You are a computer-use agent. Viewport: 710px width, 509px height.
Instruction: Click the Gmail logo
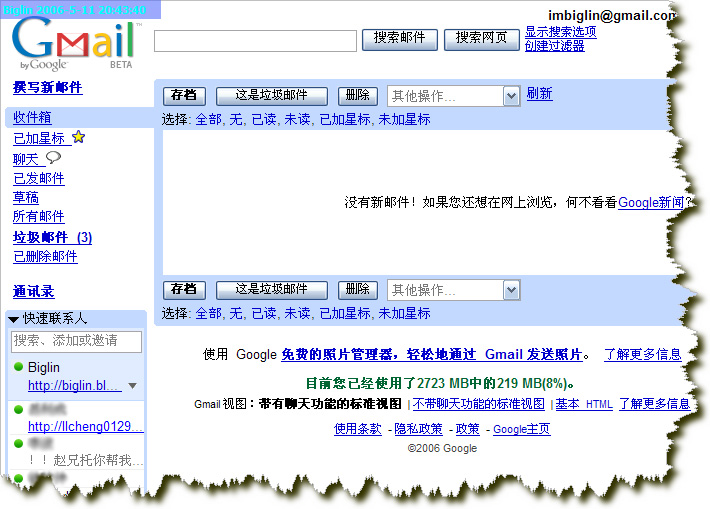[74, 42]
